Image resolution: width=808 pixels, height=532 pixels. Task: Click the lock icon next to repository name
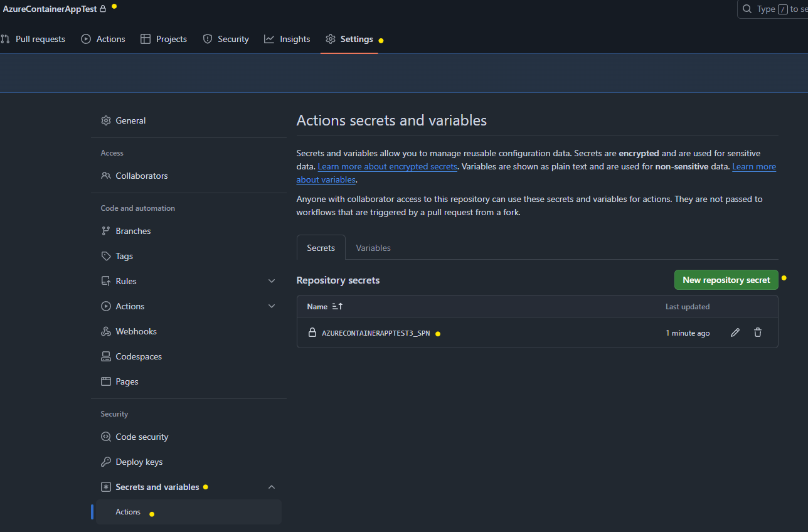pos(103,9)
